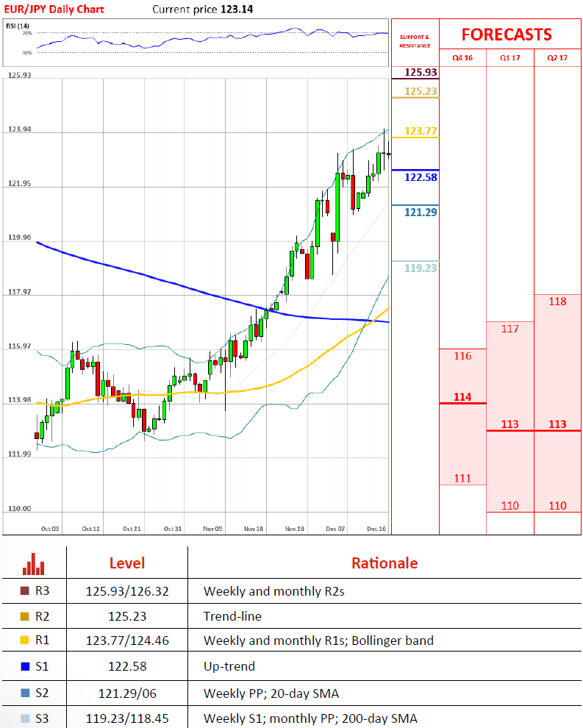
Task: Click the FORECASTS header
Action: 507,35
